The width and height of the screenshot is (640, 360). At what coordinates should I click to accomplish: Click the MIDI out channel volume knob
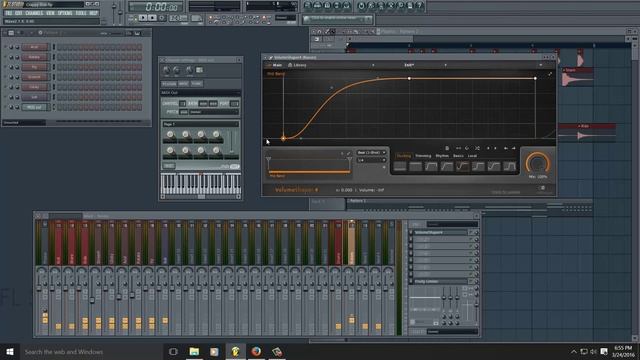17,107
